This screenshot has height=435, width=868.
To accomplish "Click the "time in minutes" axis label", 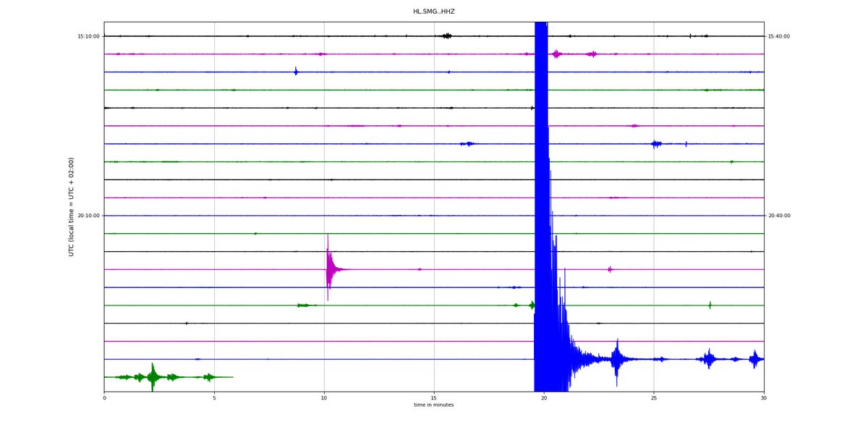I will point(434,405).
